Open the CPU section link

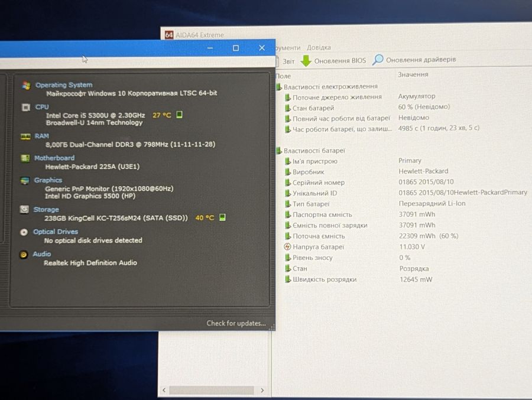click(42, 107)
